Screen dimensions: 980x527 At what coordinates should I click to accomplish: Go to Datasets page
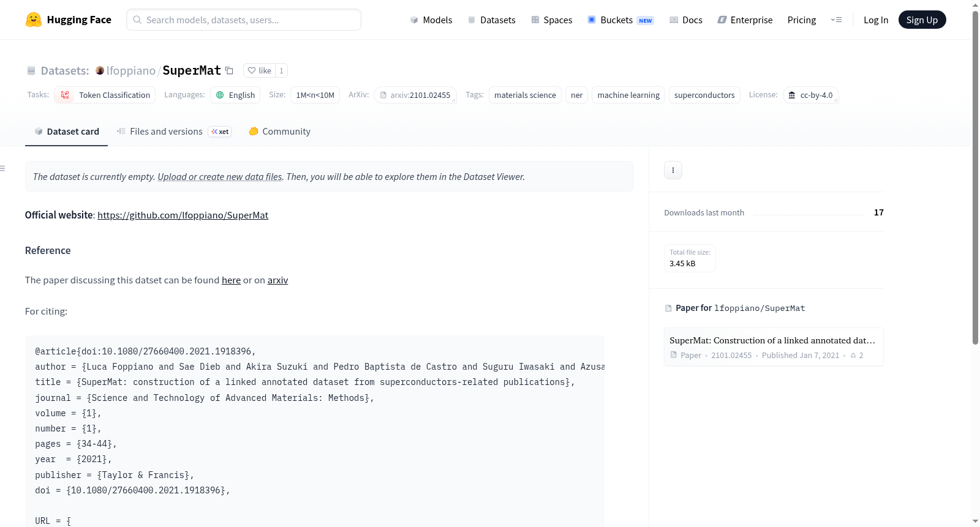click(x=491, y=20)
